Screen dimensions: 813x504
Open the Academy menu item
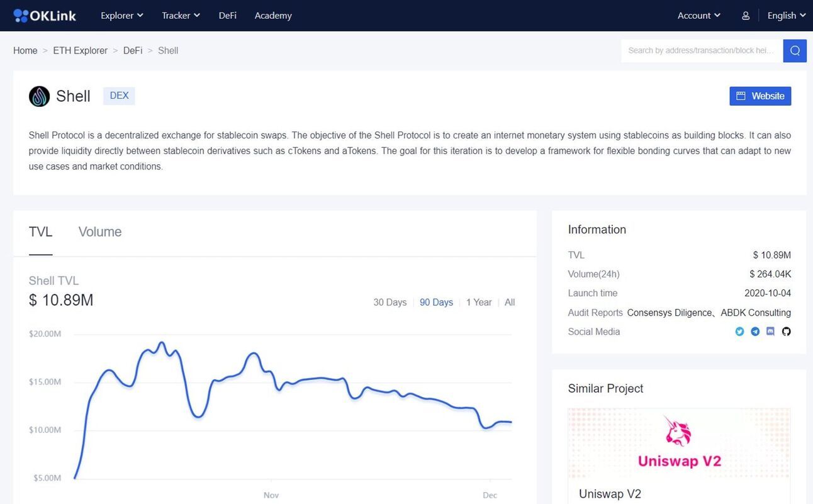tap(273, 16)
